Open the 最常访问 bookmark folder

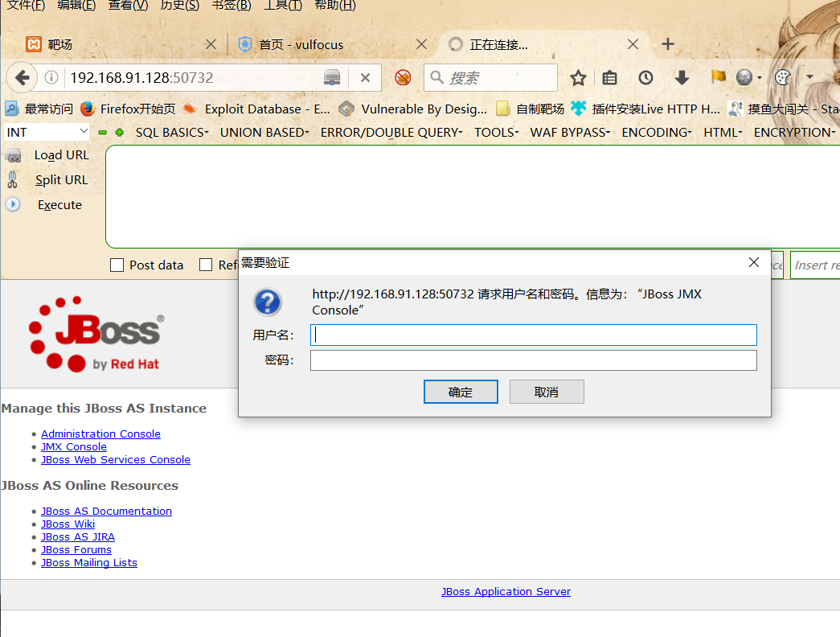tap(39, 109)
